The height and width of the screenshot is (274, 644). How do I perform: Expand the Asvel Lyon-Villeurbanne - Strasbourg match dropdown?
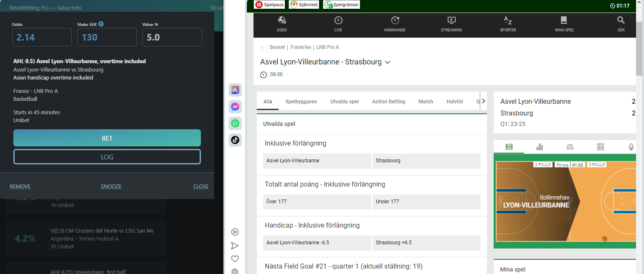388,62
